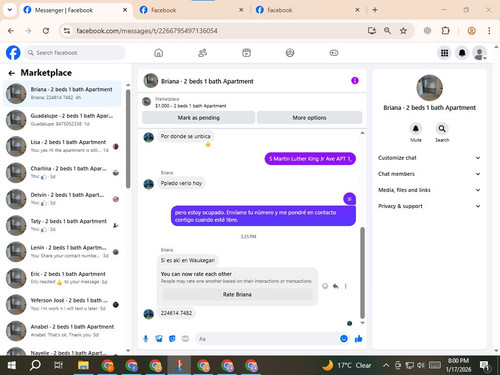500x375 pixels.
Task: Open the emoji picker in message box
Action: tap(344, 339)
